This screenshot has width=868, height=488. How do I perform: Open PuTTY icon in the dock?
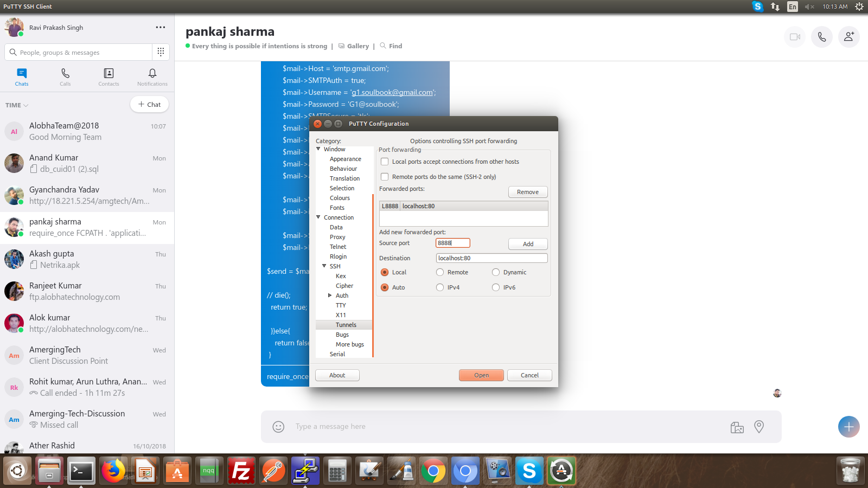point(305,471)
